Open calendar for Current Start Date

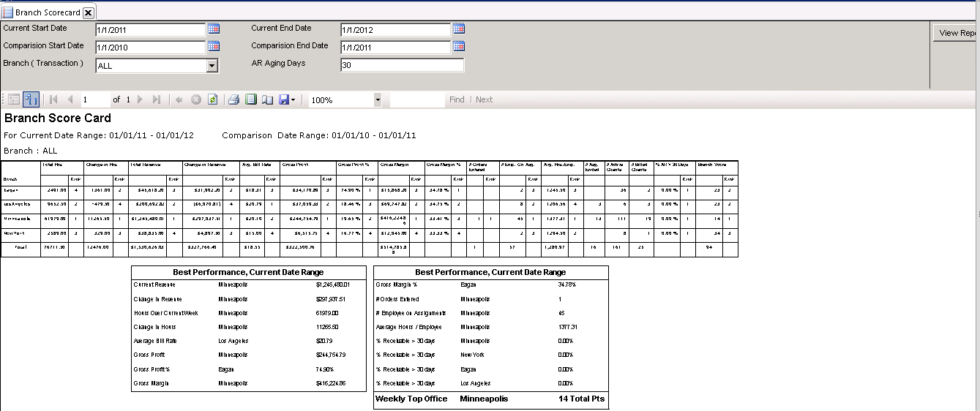[x=214, y=29]
